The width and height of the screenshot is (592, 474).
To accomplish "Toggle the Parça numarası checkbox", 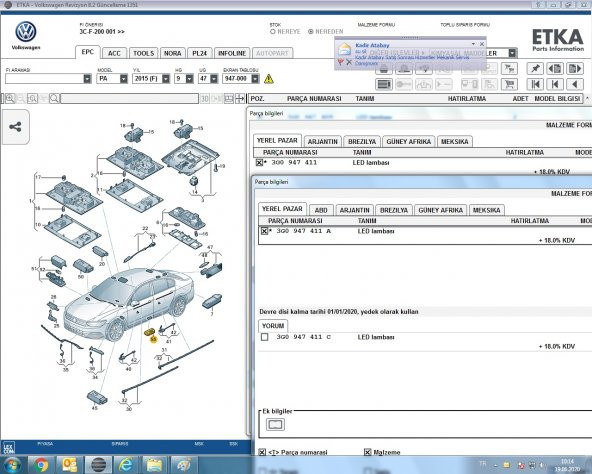I will point(262,452).
